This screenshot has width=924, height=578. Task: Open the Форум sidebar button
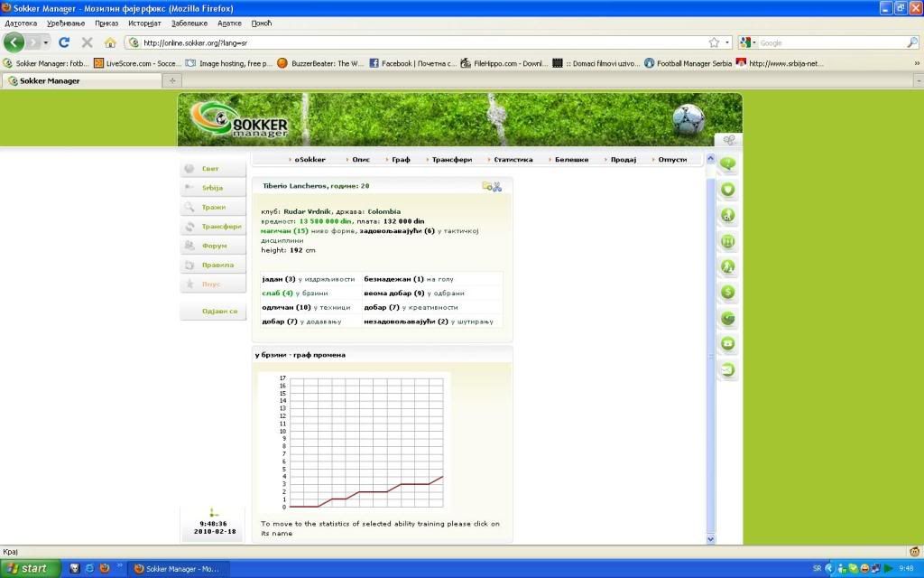click(x=213, y=246)
